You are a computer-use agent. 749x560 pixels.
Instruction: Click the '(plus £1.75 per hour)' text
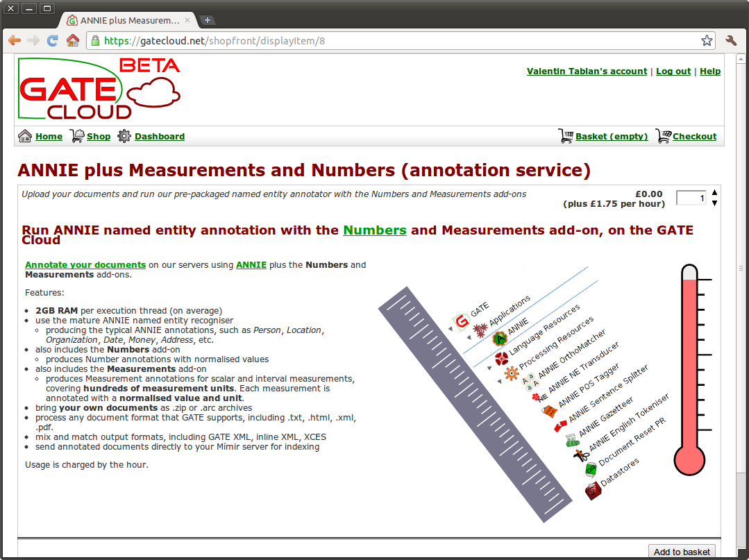614,204
